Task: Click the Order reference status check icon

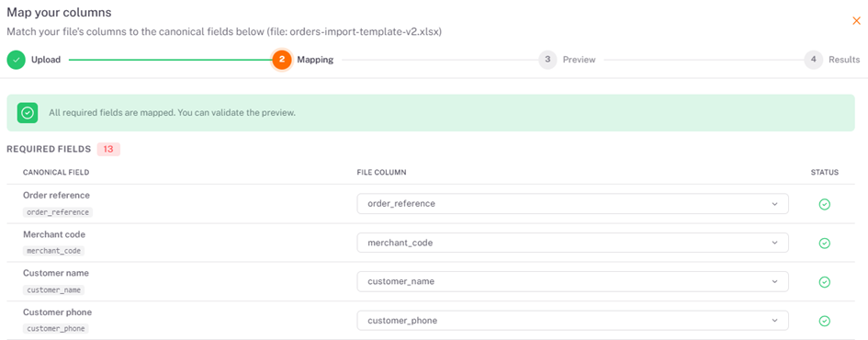Action: click(x=824, y=204)
